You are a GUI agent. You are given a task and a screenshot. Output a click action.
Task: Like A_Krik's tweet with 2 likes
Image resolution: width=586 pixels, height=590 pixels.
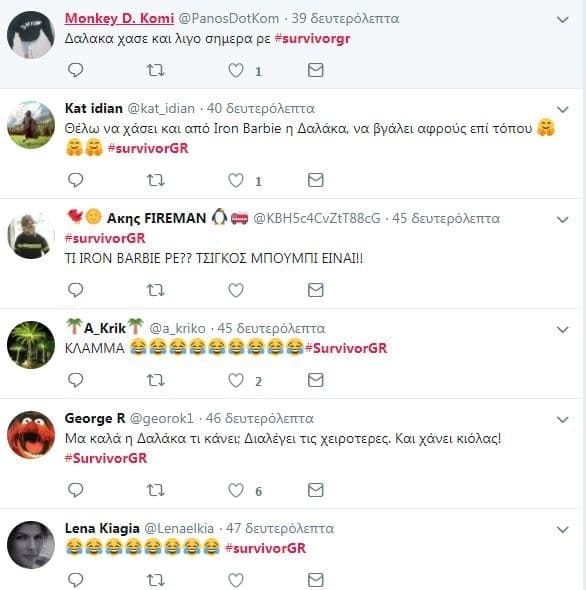pyautogui.click(x=236, y=380)
